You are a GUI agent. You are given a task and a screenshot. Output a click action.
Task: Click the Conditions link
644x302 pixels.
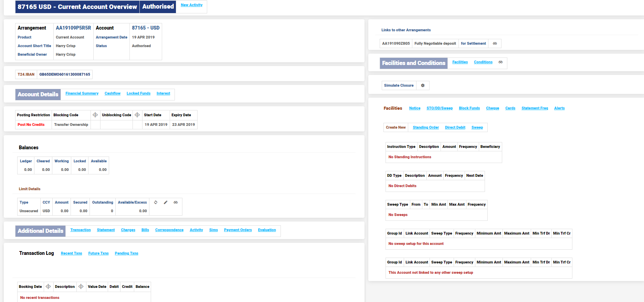(x=483, y=62)
